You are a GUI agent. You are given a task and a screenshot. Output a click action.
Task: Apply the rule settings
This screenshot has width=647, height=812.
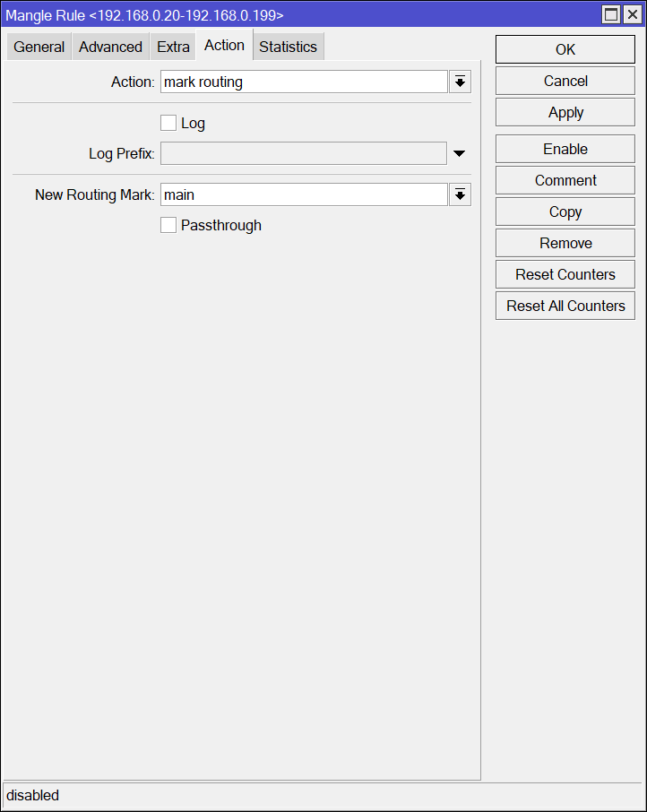(565, 113)
